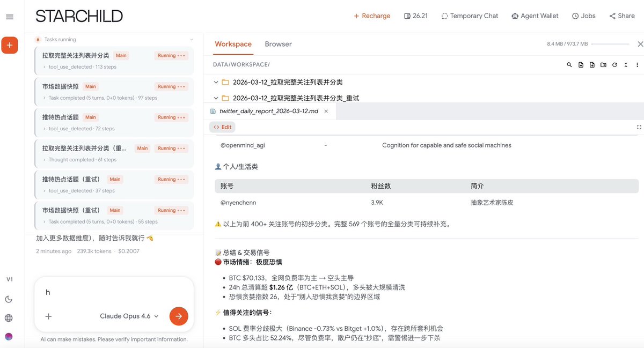This screenshot has width=644, height=348.
Task: Click the Recharge button
Action: click(x=372, y=16)
